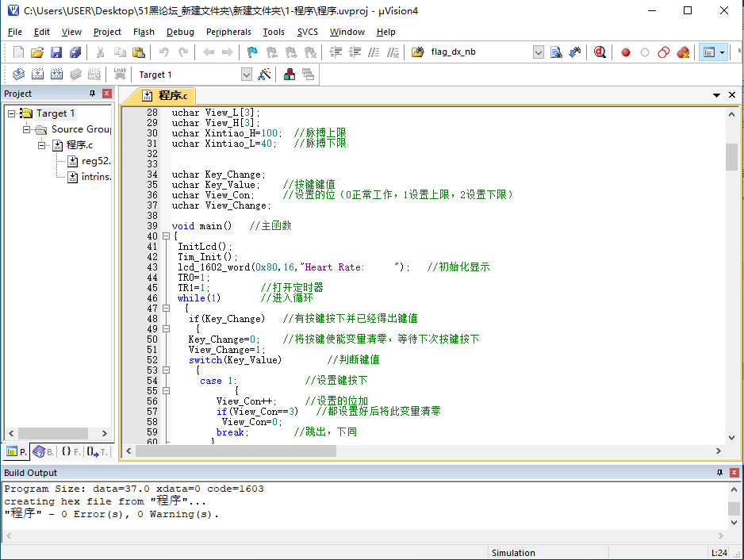Close the active editor document
This screenshot has height=560, width=744.
[732, 95]
